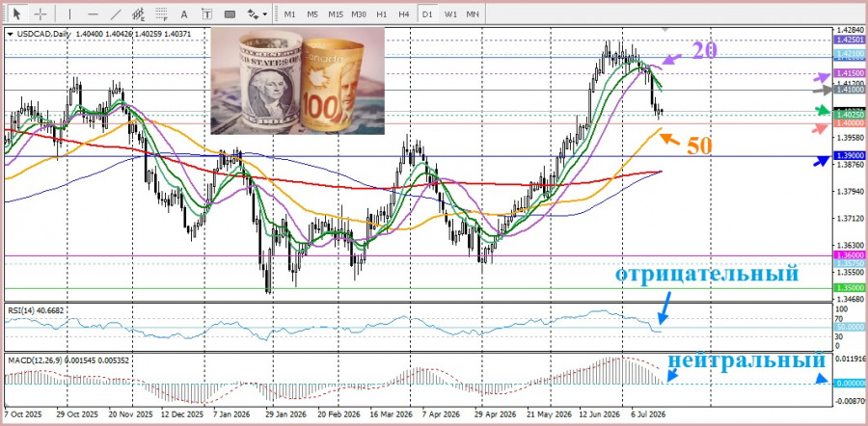Open the chart menu triangle beside USDCAD,Daily
Image resolution: width=868 pixels, height=426 pixels.
coord(10,34)
